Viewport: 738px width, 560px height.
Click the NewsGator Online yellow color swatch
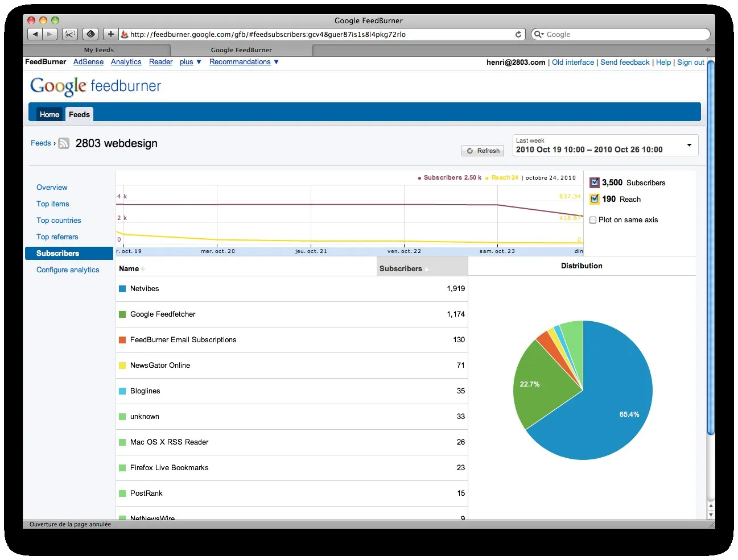click(122, 366)
